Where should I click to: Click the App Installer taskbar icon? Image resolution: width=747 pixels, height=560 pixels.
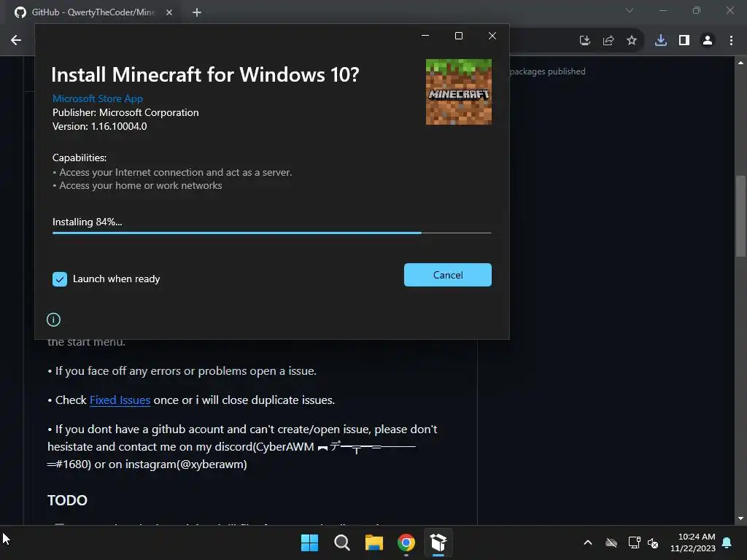[438, 542]
